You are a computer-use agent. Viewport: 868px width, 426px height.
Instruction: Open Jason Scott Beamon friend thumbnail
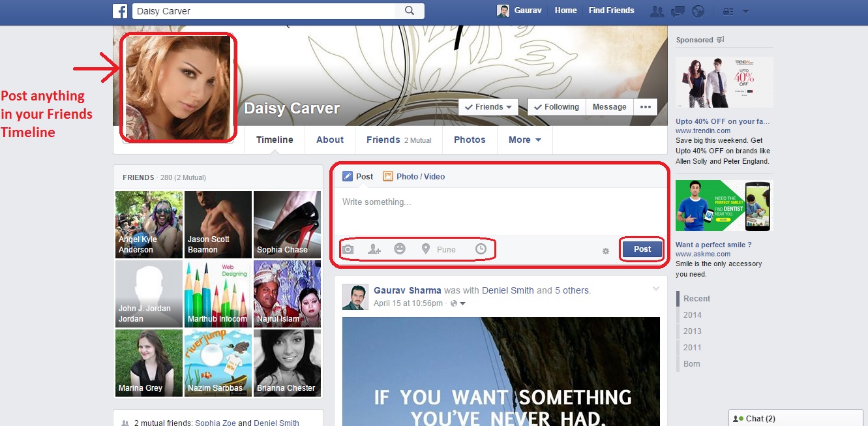(x=218, y=224)
